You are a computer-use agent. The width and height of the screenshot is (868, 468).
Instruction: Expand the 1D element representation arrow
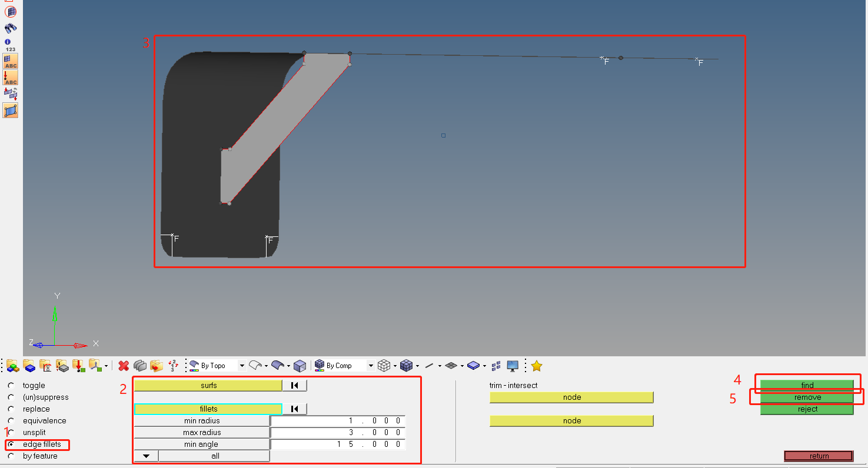tap(439, 366)
